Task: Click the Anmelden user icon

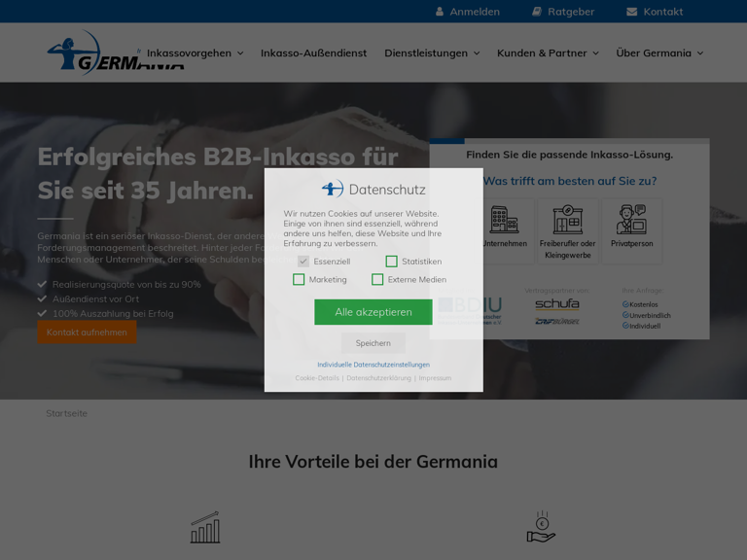Action: pos(440,12)
